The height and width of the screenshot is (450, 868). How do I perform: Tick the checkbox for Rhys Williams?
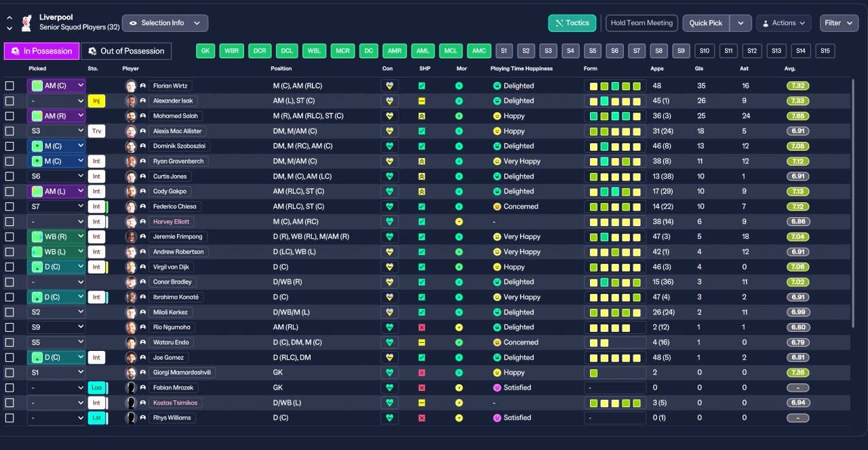click(9, 417)
